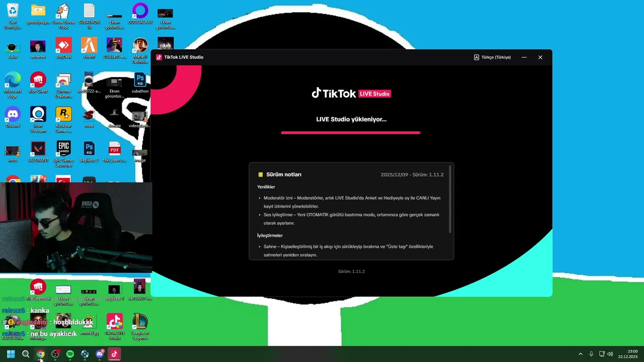The image size is (644, 362).
Task: Open Spotify from the taskbar
Action: pyautogui.click(x=70, y=354)
